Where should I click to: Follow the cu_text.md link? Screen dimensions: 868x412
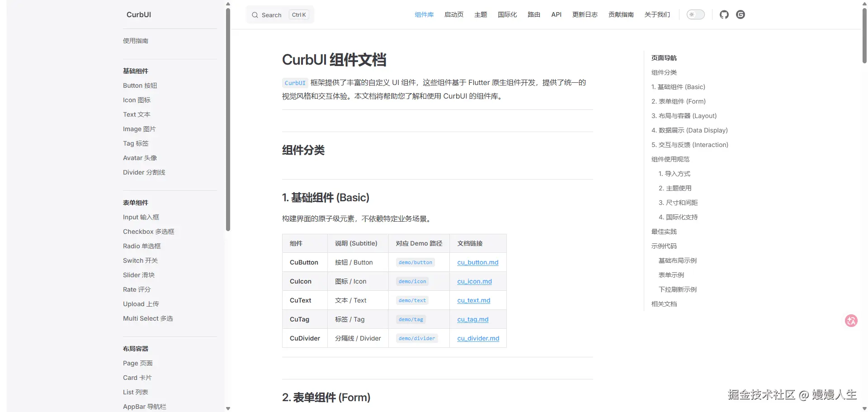[474, 300]
